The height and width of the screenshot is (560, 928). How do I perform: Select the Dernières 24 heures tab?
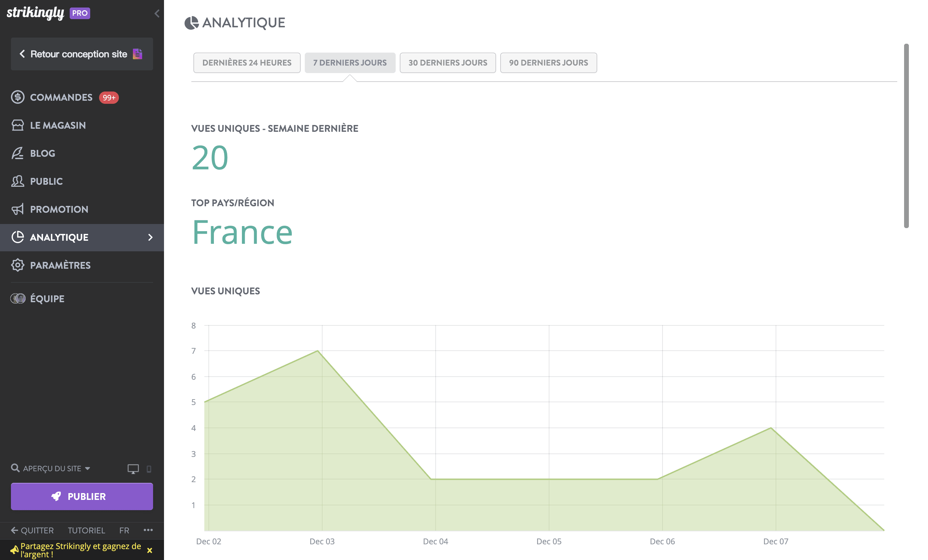click(246, 62)
